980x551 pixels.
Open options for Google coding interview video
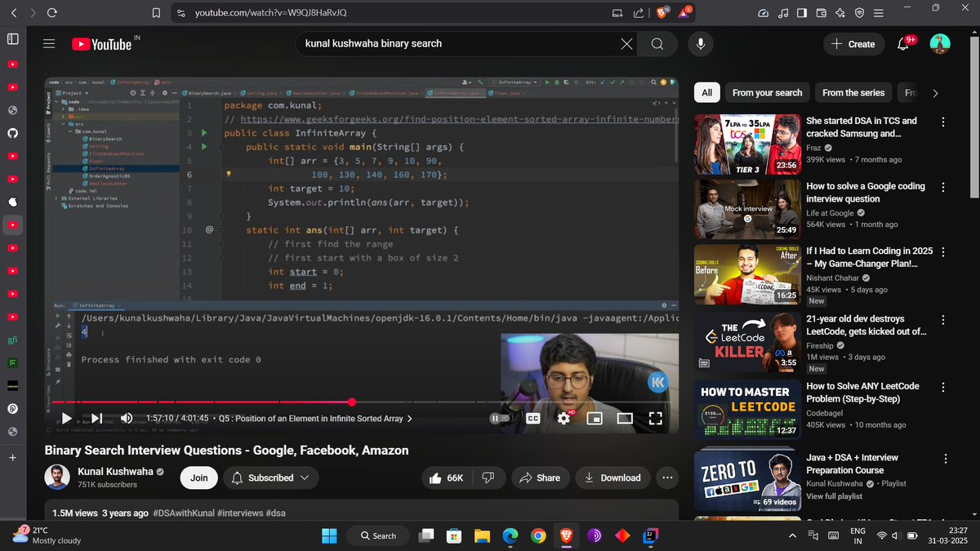click(943, 187)
